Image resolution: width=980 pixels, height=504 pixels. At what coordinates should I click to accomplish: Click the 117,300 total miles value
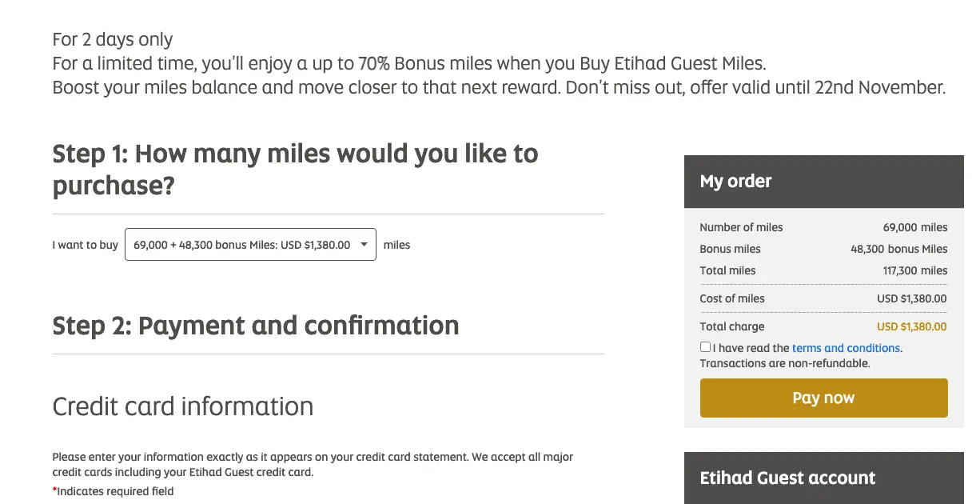pyautogui.click(x=915, y=270)
